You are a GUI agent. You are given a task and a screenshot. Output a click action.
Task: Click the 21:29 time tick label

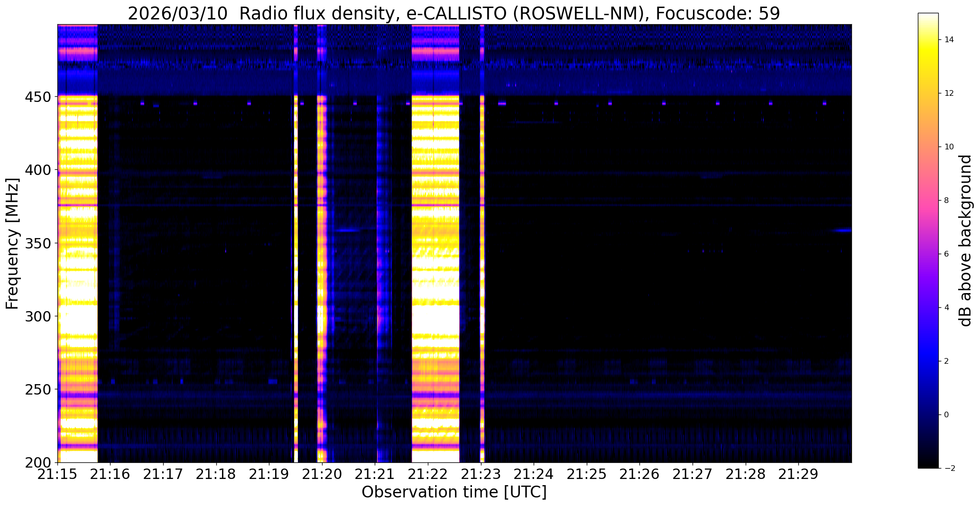799,474
